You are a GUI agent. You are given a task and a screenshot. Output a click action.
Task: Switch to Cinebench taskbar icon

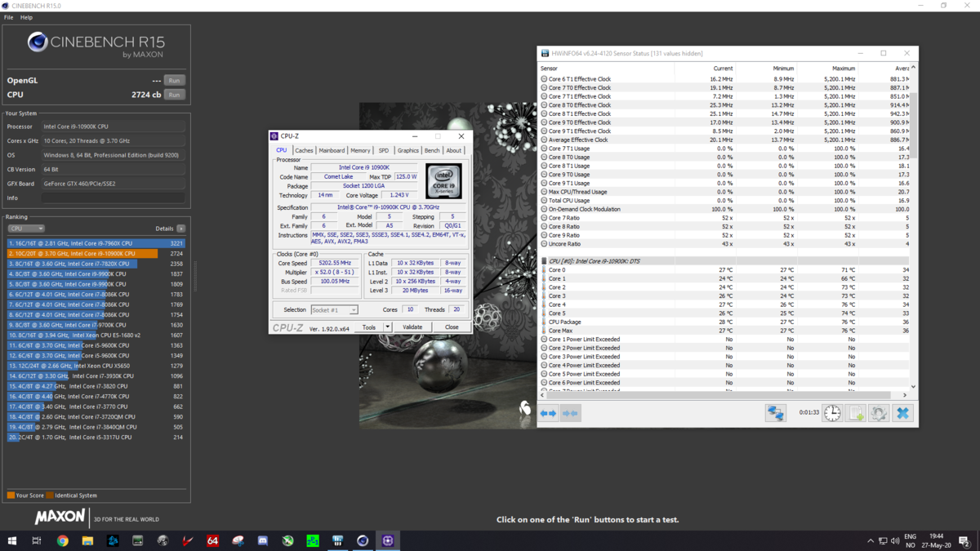(363, 540)
